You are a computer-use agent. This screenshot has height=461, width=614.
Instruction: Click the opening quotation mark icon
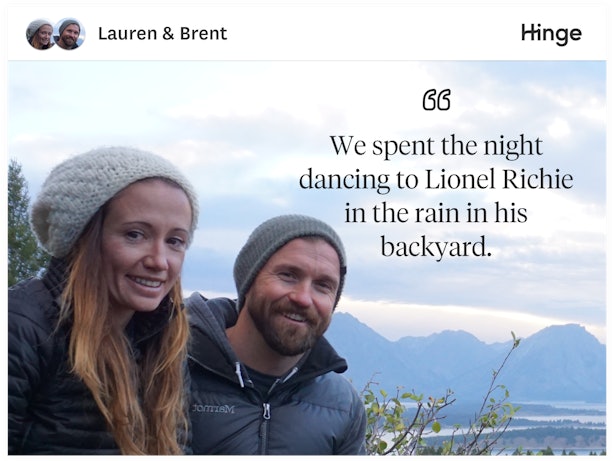pos(436,100)
